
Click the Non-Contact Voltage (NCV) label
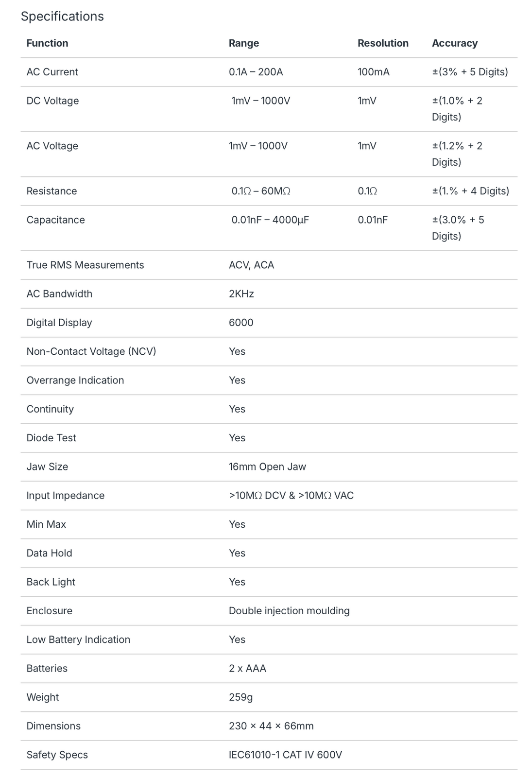(91, 351)
